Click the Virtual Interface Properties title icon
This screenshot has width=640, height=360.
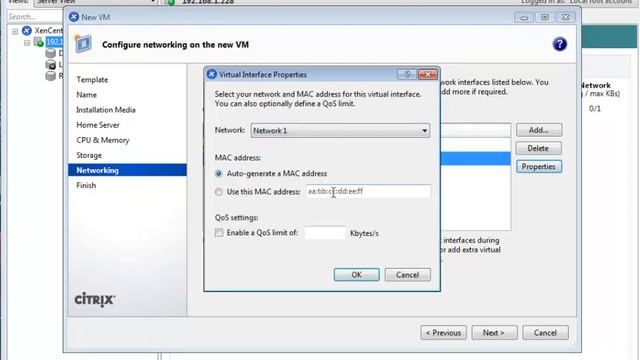[211, 74]
